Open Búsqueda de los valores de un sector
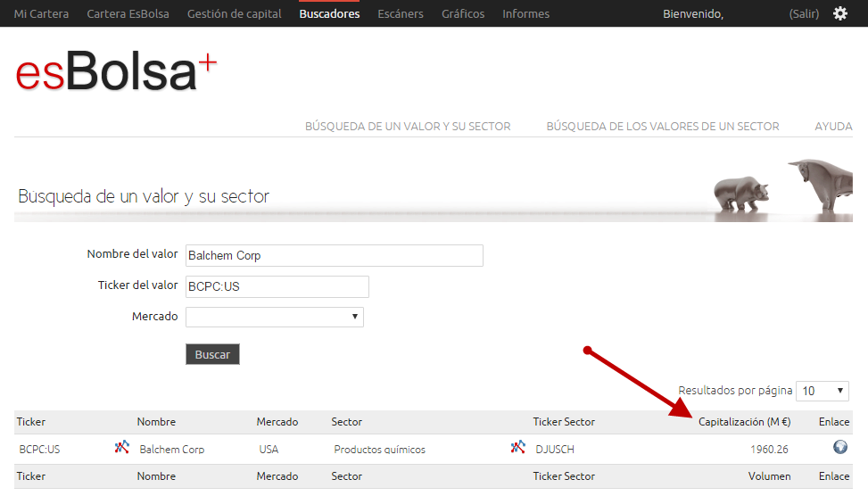Screen dimensions: 868x496 [x=663, y=127]
